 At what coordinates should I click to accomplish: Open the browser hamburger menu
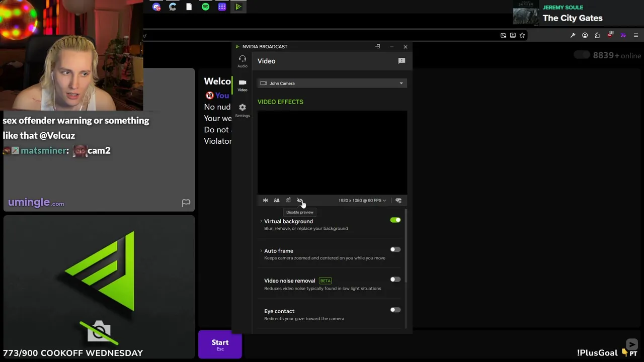pos(636,35)
